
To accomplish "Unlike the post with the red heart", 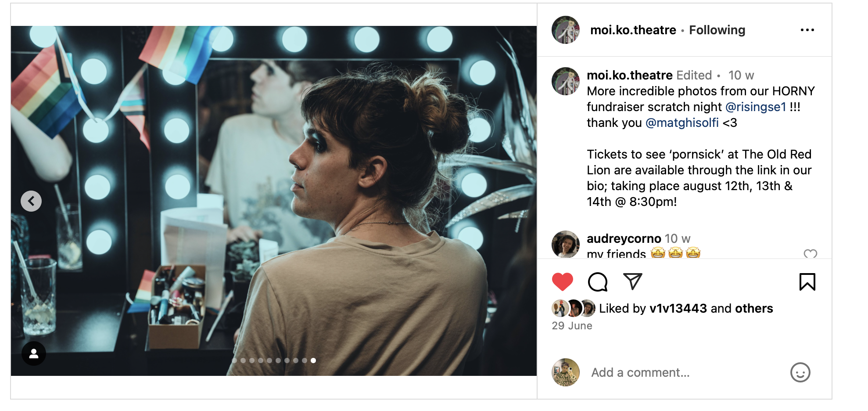I will (x=562, y=282).
